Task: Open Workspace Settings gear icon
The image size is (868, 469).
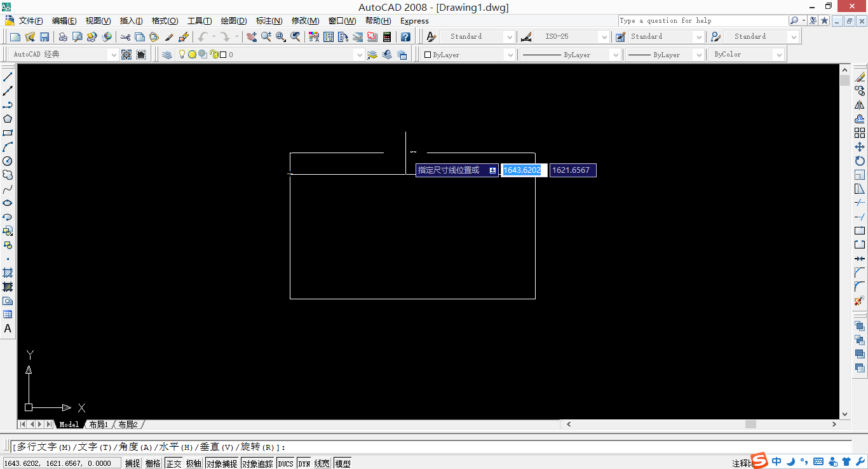Action: (x=126, y=55)
